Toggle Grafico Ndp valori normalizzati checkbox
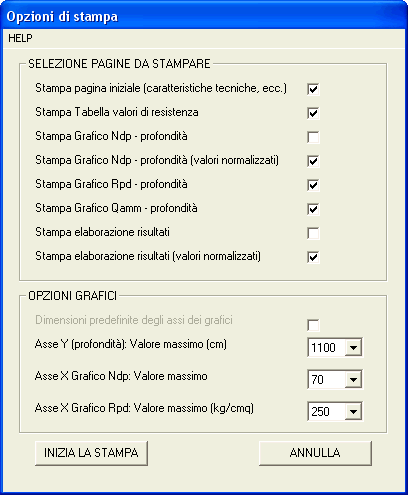The image size is (408, 495). point(313,161)
